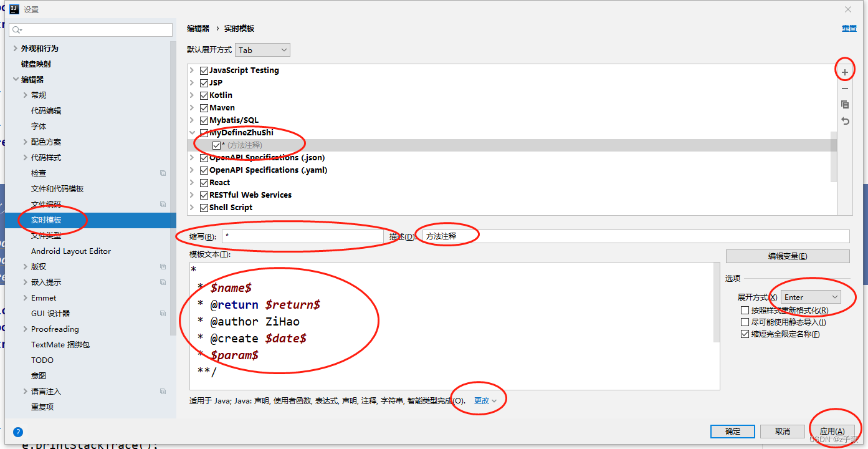Click the 编辑器 breadcrumb
The width and height of the screenshot is (868, 449).
click(198, 29)
